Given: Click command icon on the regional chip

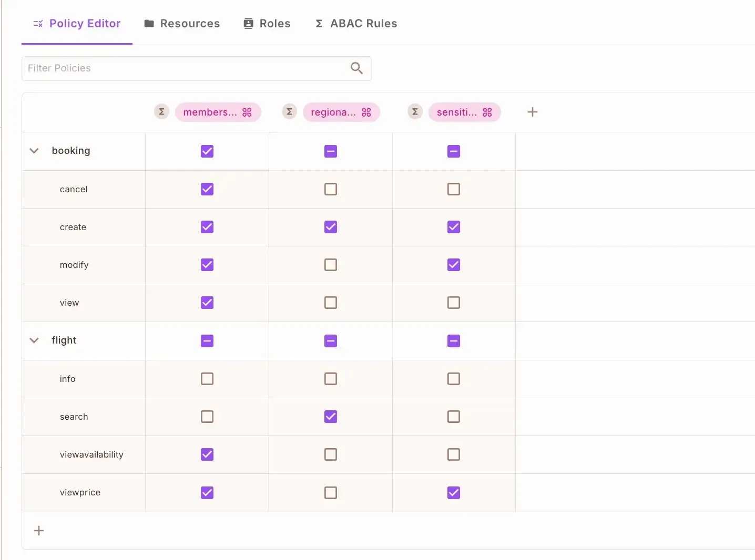Looking at the screenshot, I should pyautogui.click(x=366, y=112).
